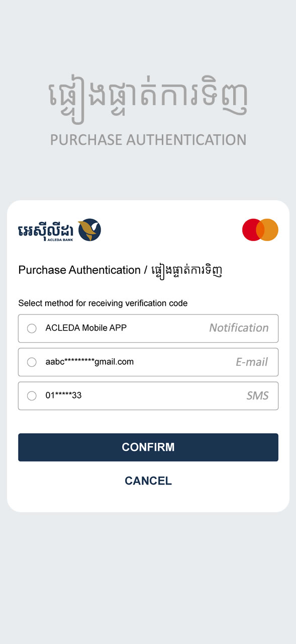Click the Purchase Authentication card heading
This screenshot has height=644, width=296.
click(121, 270)
